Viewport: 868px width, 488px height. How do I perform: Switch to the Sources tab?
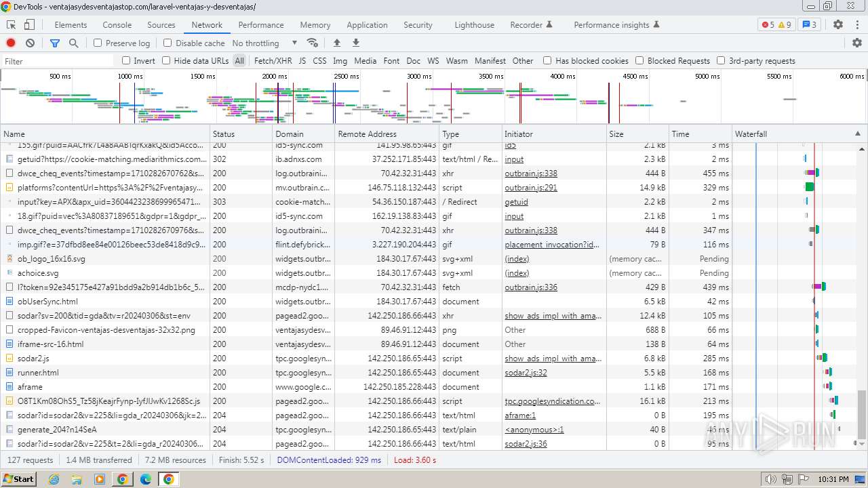[x=161, y=24]
